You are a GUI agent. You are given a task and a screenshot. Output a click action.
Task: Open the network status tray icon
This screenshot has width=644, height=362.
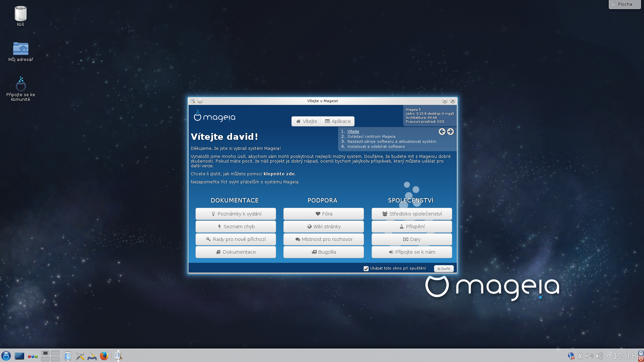coord(571,356)
